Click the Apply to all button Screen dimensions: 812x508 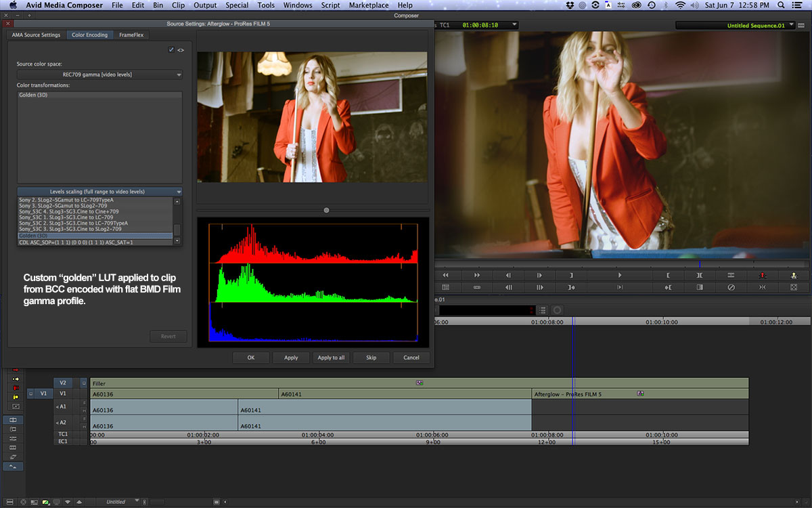click(331, 357)
